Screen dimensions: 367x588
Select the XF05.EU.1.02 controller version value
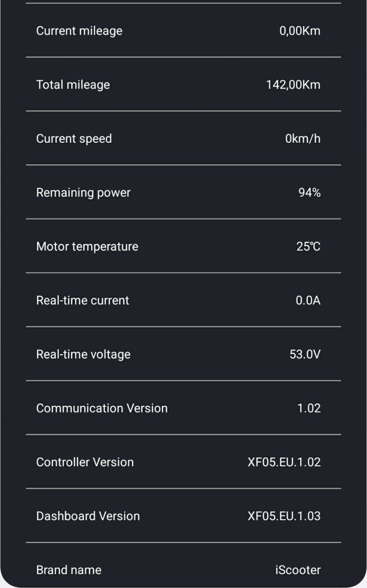pyautogui.click(x=284, y=462)
